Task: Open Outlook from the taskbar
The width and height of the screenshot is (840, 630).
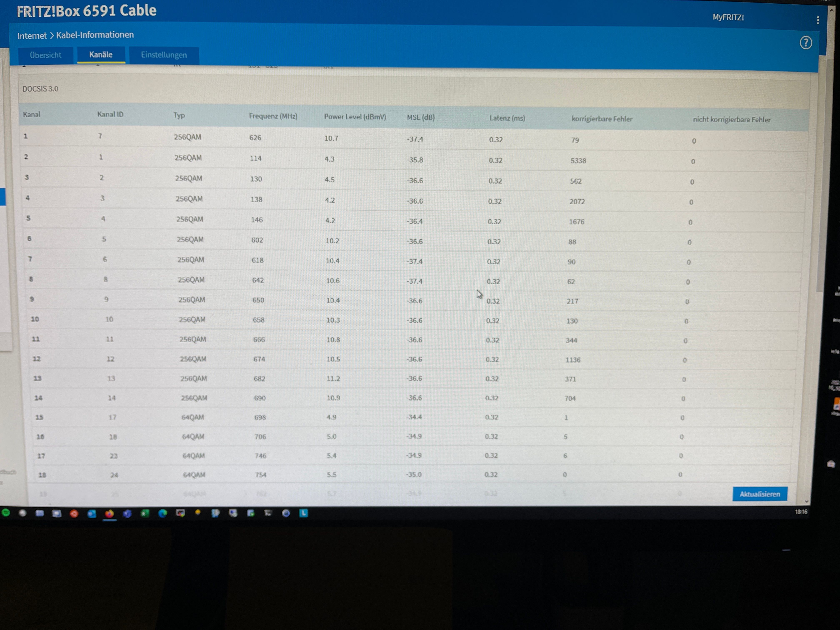Action: click(x=91, y=513)
